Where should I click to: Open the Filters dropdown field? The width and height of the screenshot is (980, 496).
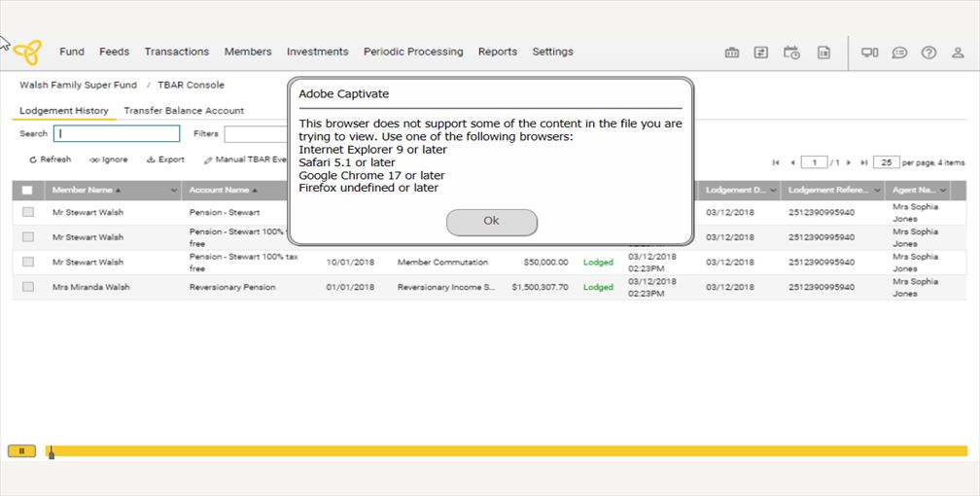[257, 134]
